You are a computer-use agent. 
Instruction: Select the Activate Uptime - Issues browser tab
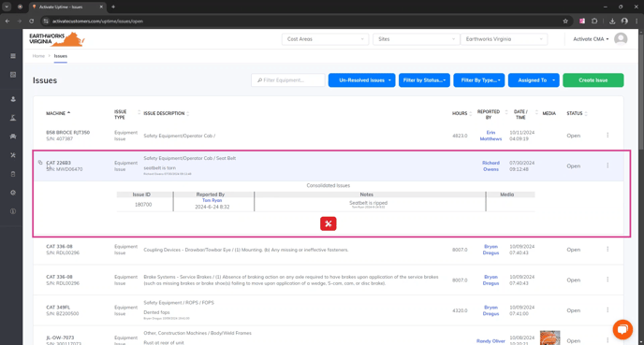(x=67, y=7)
